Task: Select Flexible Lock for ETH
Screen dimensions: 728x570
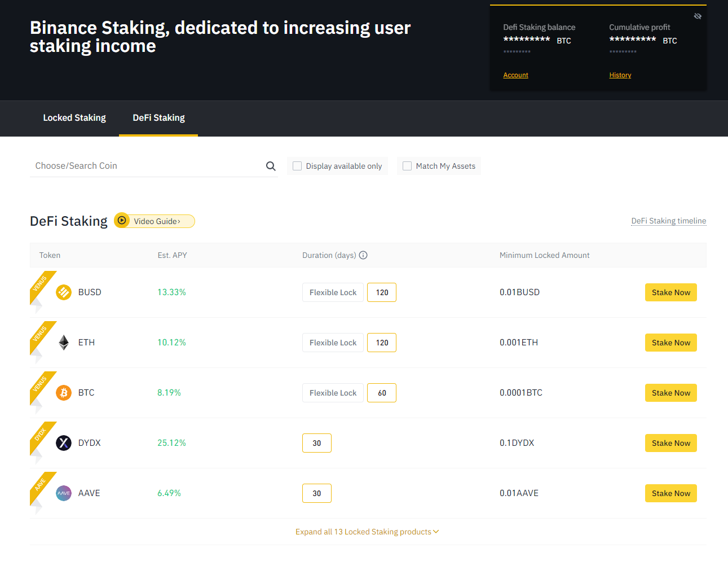Action: [x=333, y=343]
